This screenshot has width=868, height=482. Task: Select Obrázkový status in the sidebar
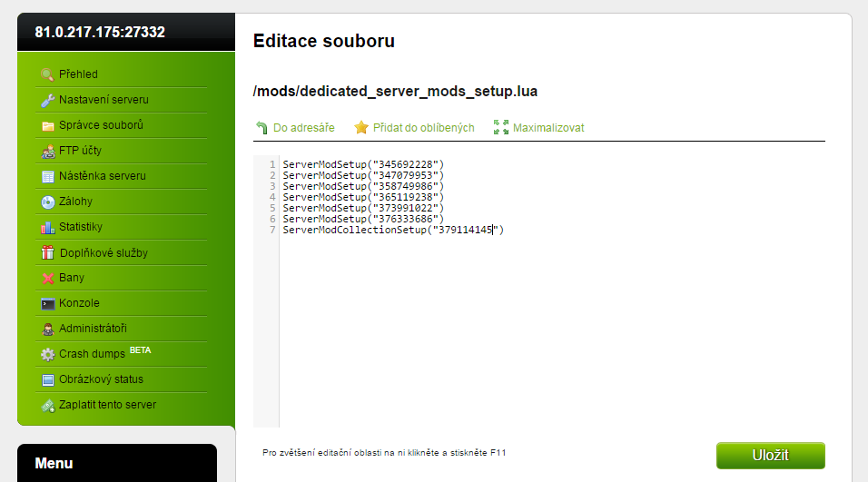101,379
